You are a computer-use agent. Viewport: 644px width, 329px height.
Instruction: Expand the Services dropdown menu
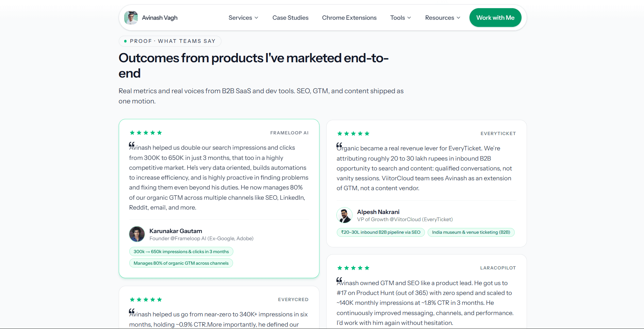click(243, 18)
